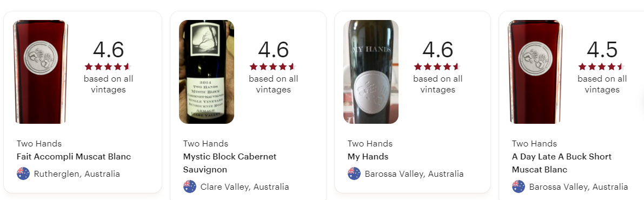Open A Day Late A Buck Short bottle image

point(535,72)
